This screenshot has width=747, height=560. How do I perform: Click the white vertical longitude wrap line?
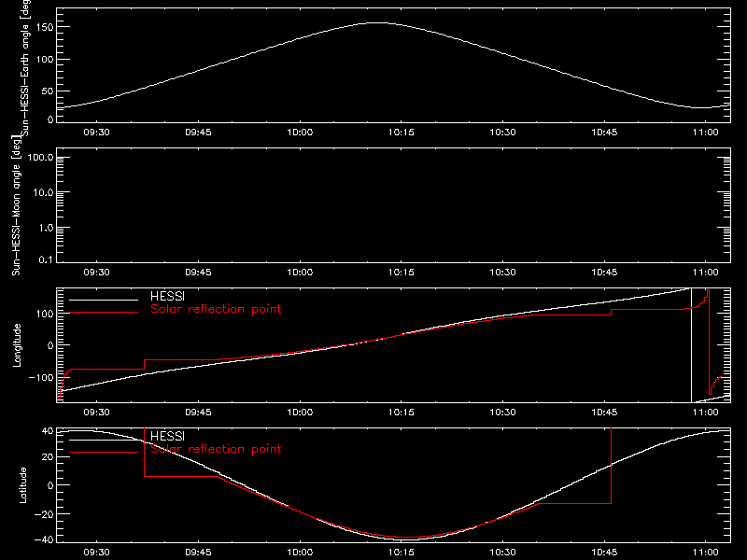tap(691, 345)
